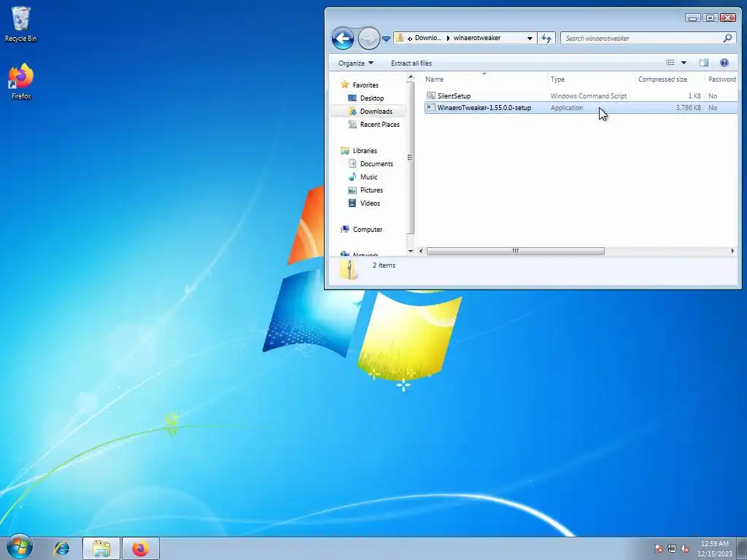The height and width of the screenshot is (560, 747).
Task: Change the view with the view icon
Action: pos(670,63)
